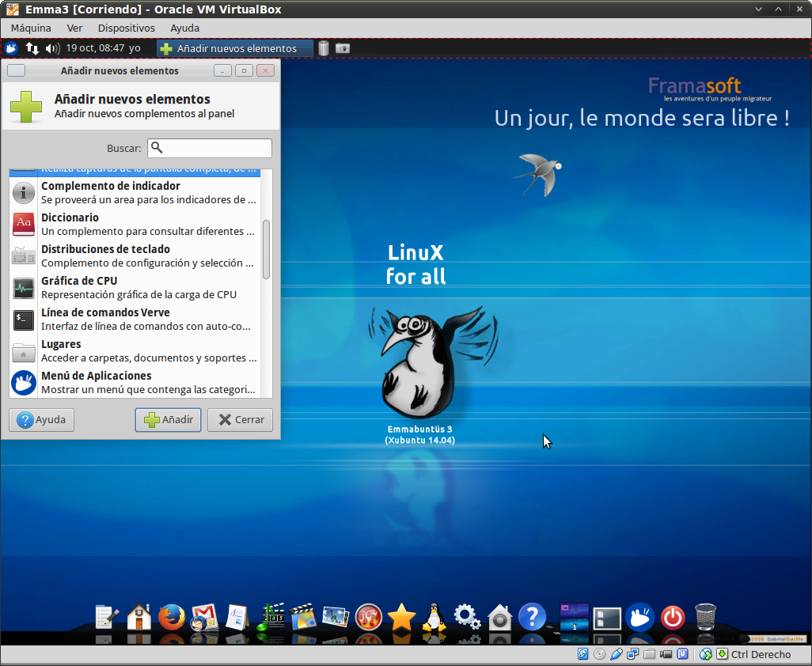Open the blue help question mark icon
This screenshot has height=666, width=812.
tap(532, 617)
